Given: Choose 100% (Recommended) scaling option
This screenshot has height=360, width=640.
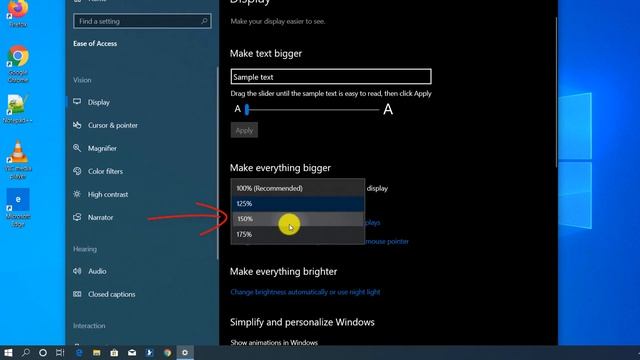Looking at the screenshot, I should 298,188.
